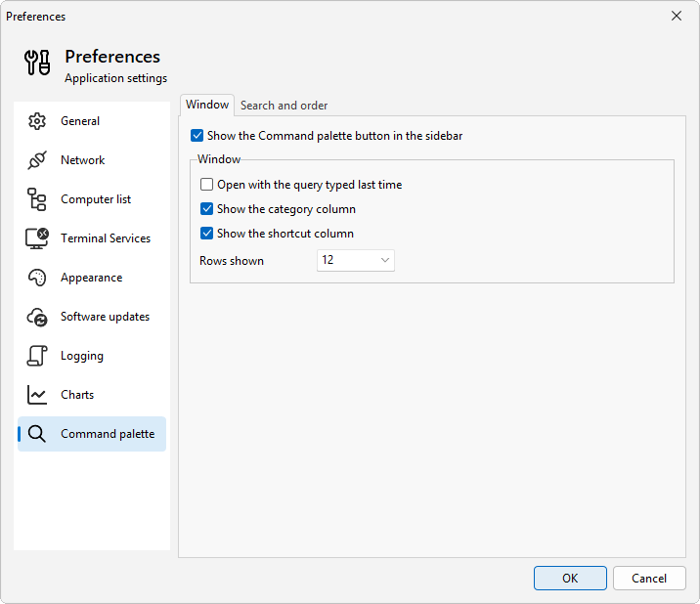Viewport: 700px width, 604px height.
Task: Click the Command palette magnifier icon
Action: pos(37,434)
